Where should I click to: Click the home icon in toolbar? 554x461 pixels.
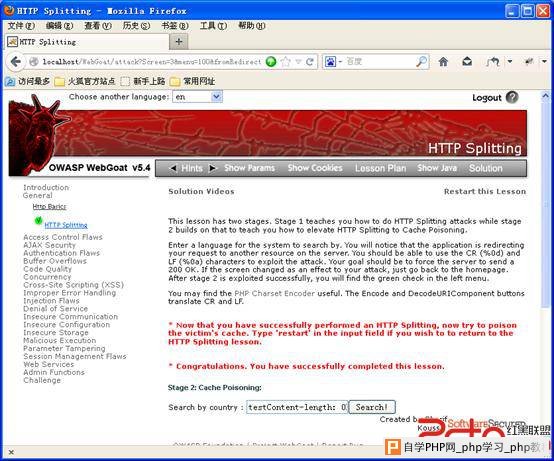(443, 62)
